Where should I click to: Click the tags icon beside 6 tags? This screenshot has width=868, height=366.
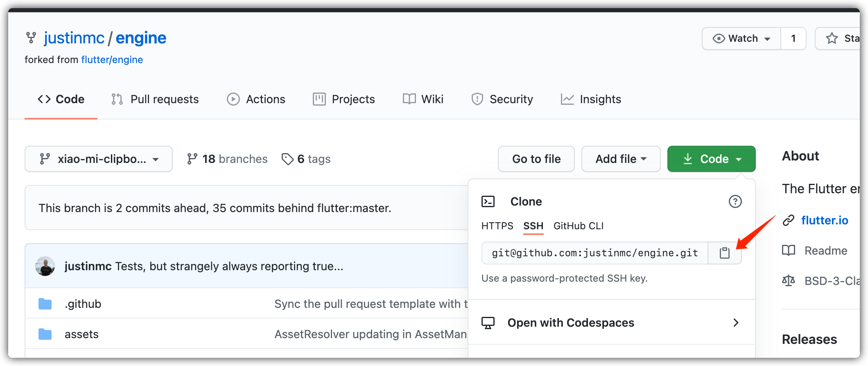[287, 159]
